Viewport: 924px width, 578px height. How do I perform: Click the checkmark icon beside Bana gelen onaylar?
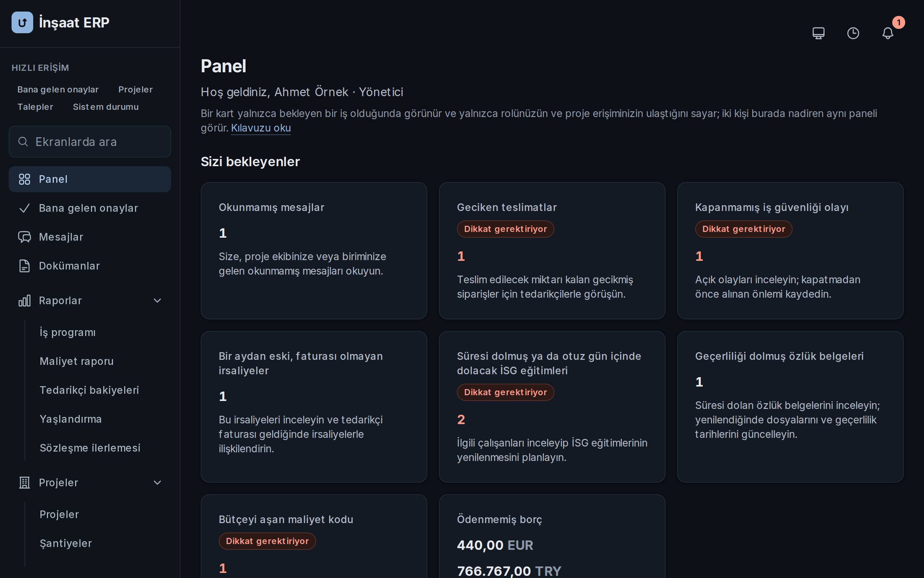[x=25, y=208]
